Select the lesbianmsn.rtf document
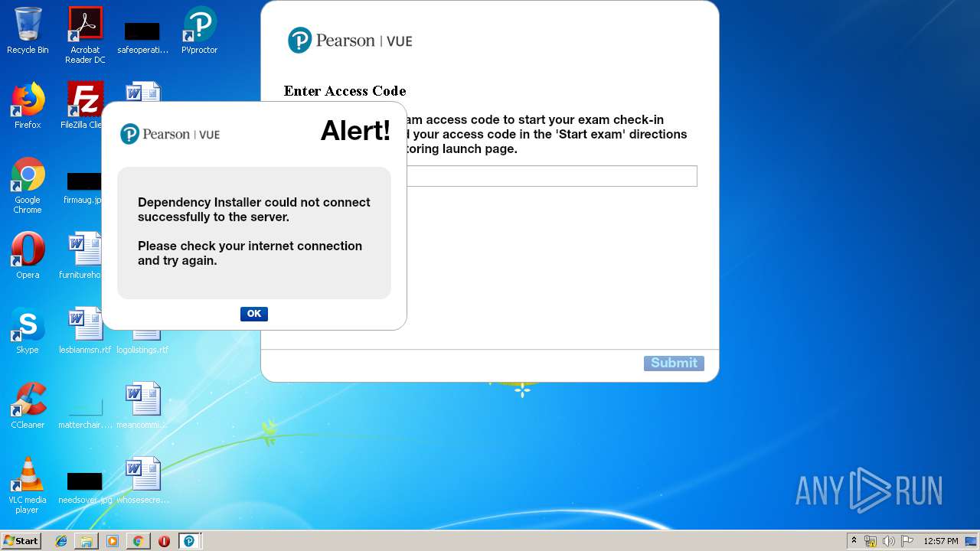This screenshot has width=980, height=551. [x=85, y=331]
